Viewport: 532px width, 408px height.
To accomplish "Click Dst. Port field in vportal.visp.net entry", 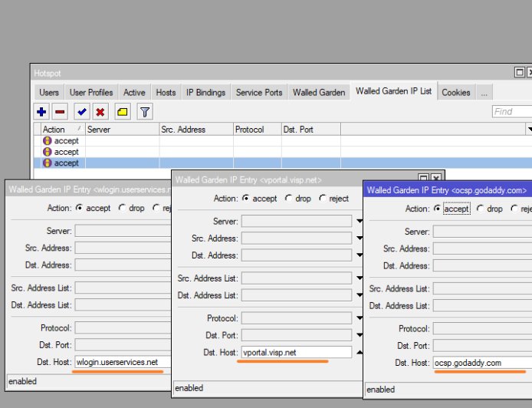I will [x=297, y=335].
